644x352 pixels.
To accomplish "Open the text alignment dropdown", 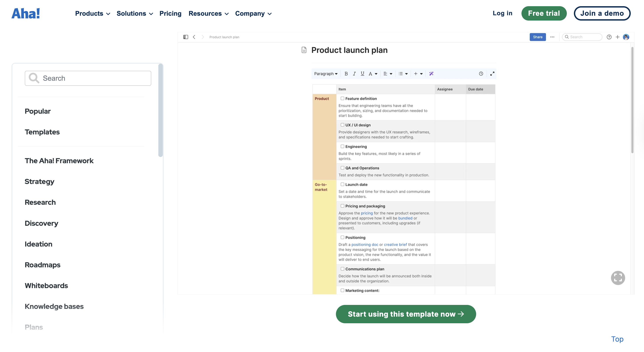I will pos(388,73).
